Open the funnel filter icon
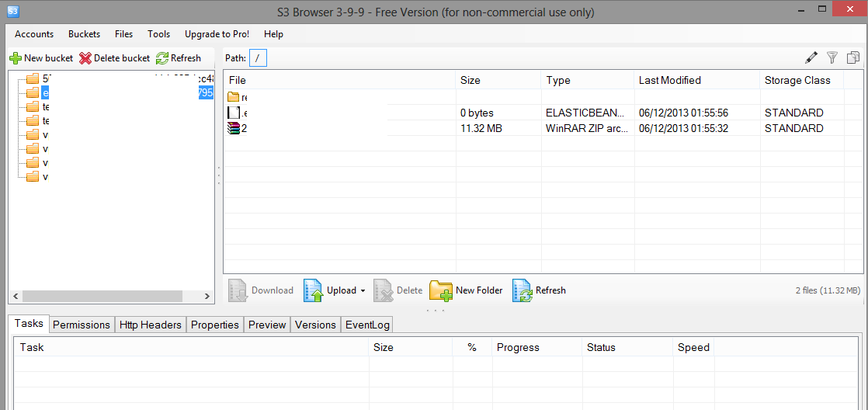The image size is (868, 410). [832, 57]
